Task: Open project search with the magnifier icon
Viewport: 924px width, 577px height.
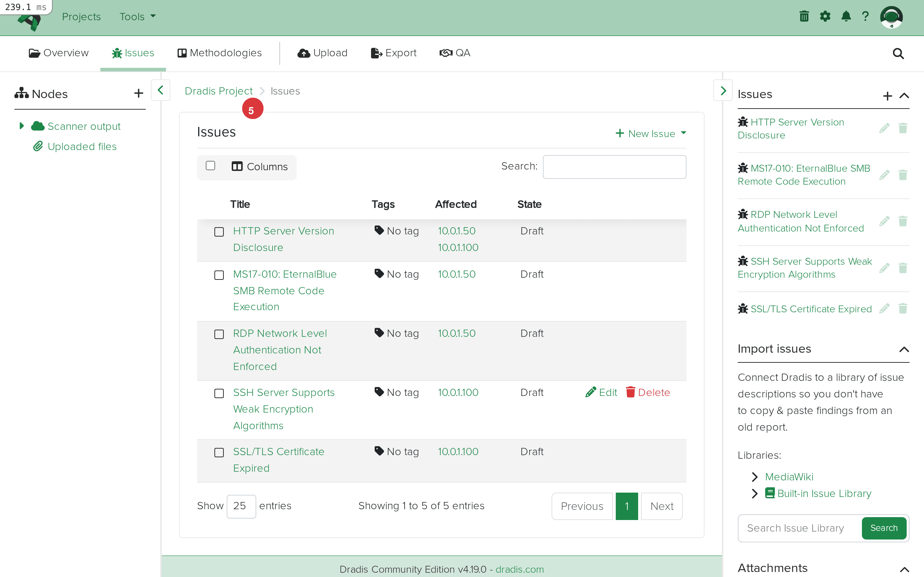Action: (898, 53)
